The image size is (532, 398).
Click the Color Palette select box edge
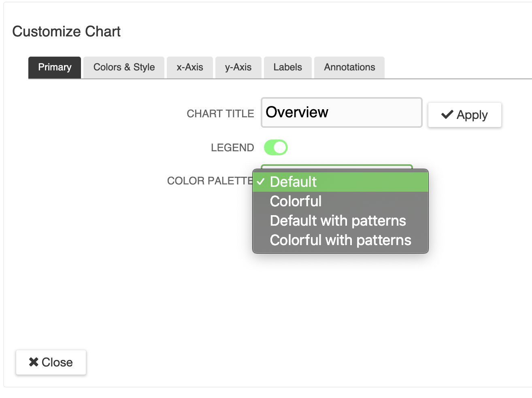pyautogui.click(x=336, y=166)
